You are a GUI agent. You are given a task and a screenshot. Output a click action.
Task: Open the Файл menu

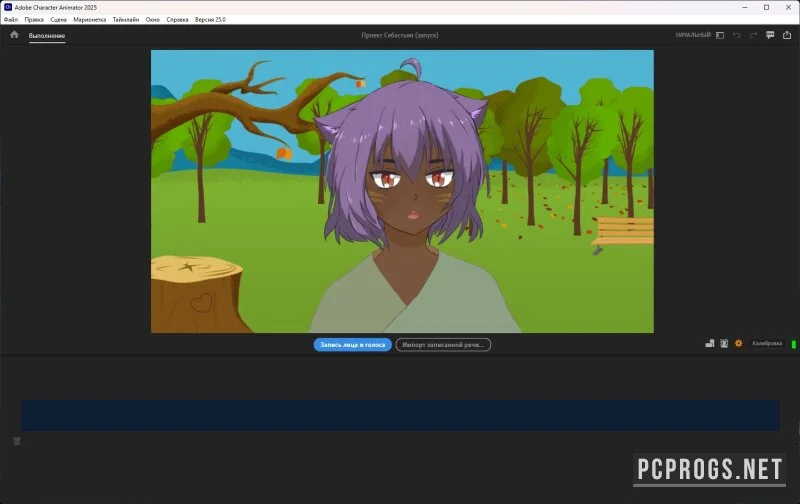[x=11, y=19]
